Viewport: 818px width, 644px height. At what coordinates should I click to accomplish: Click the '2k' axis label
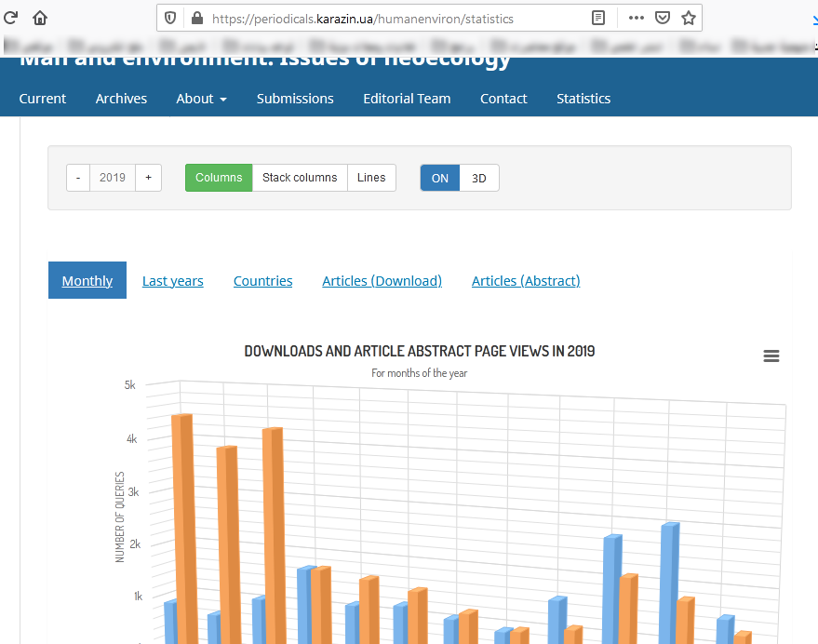(x=135, y=544)
